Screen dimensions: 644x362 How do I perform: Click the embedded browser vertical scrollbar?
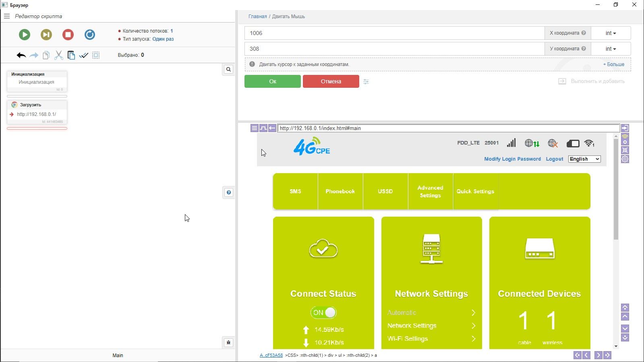tap(616, 189)
